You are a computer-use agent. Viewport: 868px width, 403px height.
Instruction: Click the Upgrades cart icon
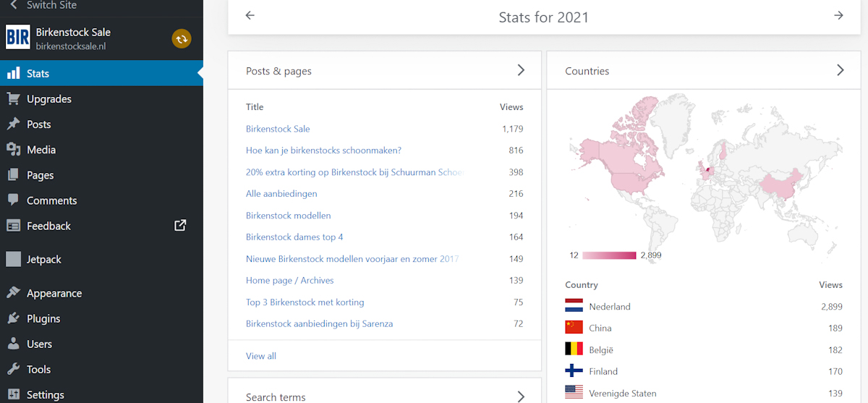[x=13, y=99]
